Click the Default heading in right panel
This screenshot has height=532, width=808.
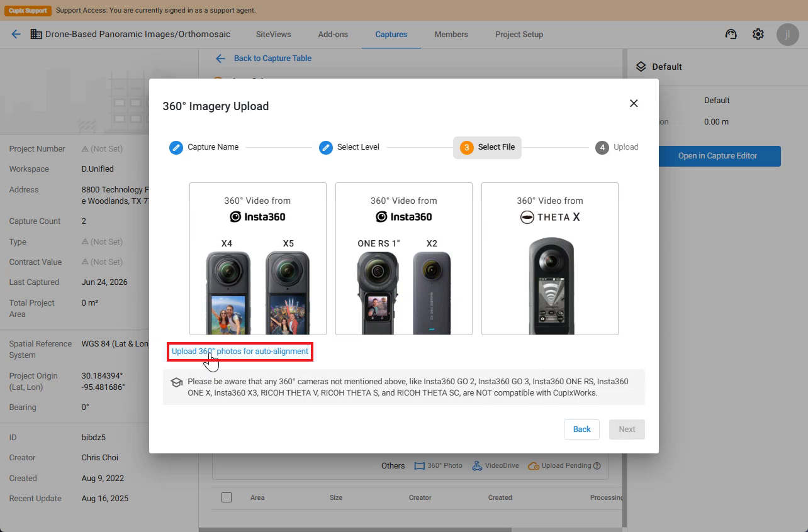click(667, 67)
